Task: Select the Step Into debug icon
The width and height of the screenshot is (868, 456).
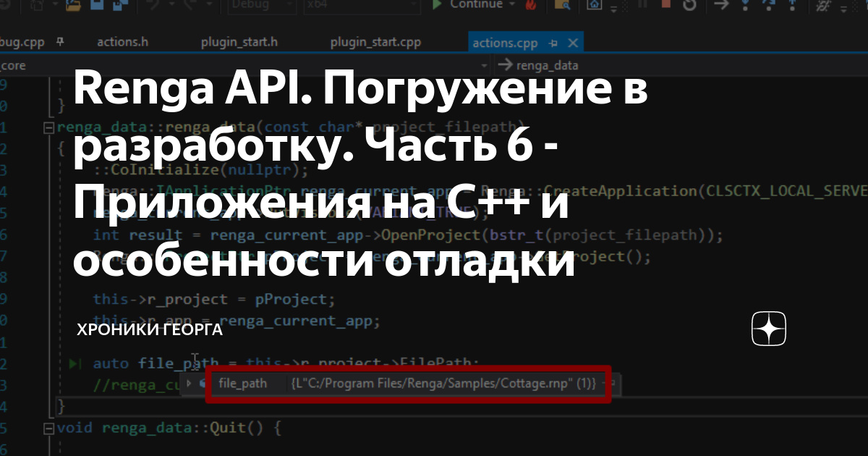Action: tap(745, 5)
